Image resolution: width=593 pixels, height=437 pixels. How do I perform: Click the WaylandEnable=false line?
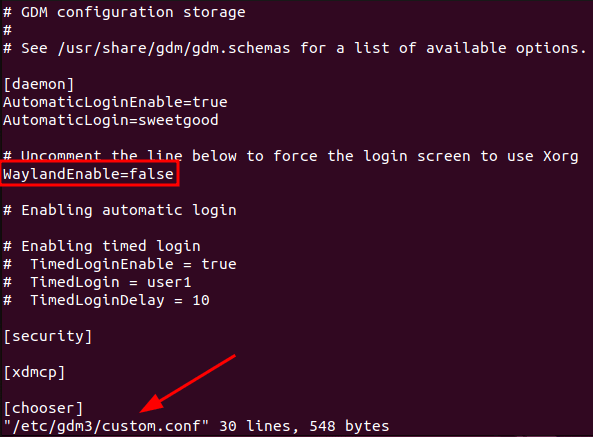(88, 174)
